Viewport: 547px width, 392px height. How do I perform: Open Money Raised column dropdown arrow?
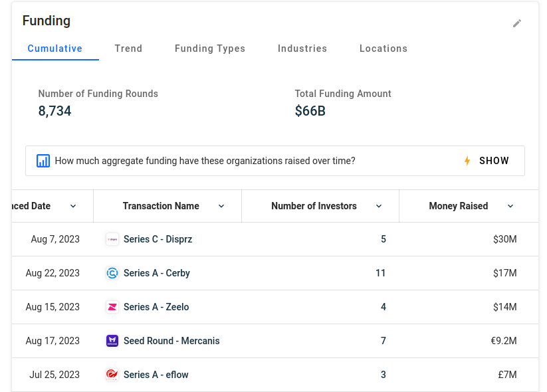(510, 206)
